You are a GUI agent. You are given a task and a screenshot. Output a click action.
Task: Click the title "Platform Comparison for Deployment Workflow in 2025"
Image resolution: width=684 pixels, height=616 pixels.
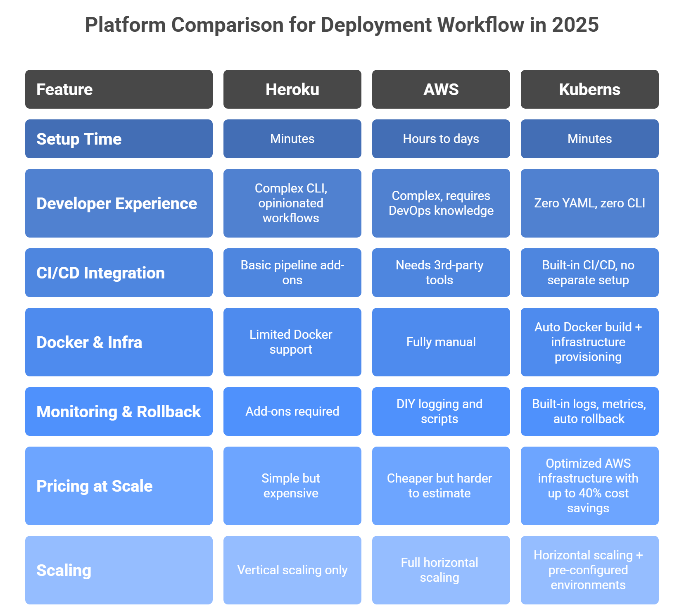coord(342,25)
